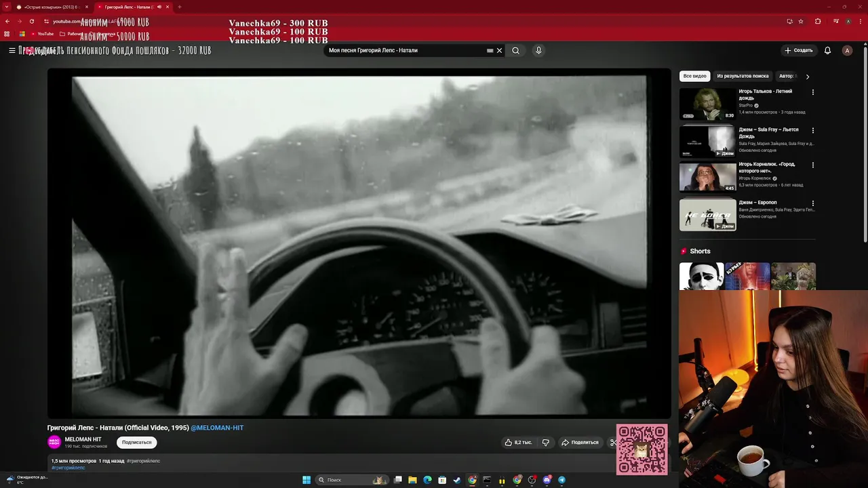Open the apps grid in bookmarks bar
The height and width of the screenshot is (488, 868).
click(7, 33)
